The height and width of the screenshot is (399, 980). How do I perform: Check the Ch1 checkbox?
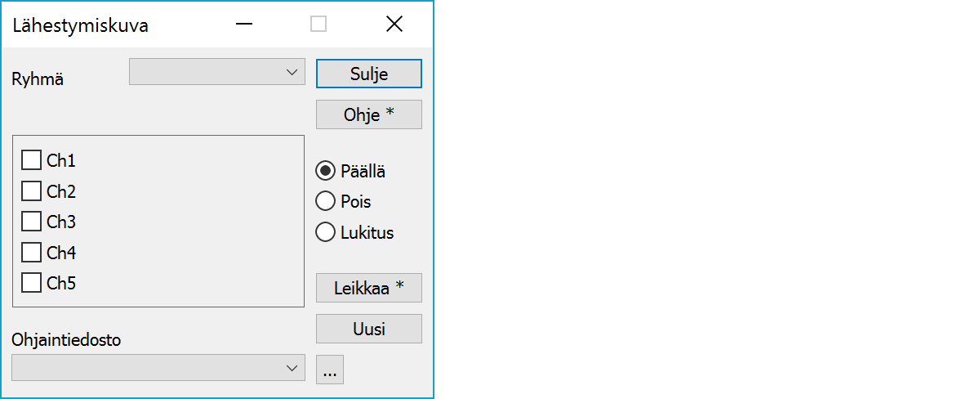pos(31,160)
